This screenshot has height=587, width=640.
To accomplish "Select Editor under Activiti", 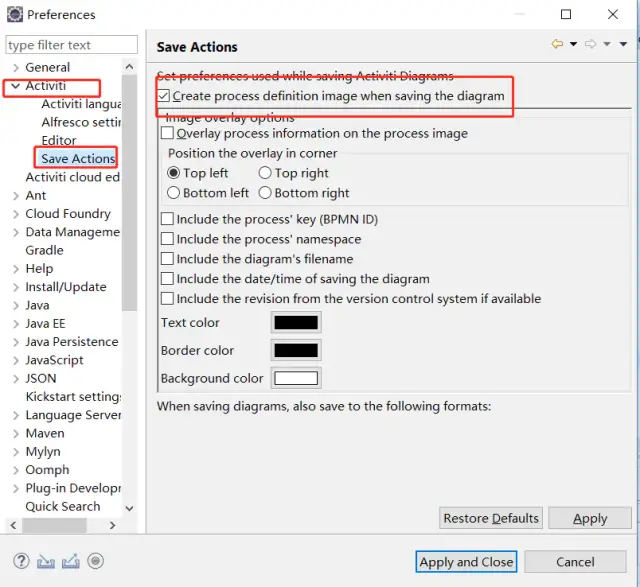I will coord(59,140).
